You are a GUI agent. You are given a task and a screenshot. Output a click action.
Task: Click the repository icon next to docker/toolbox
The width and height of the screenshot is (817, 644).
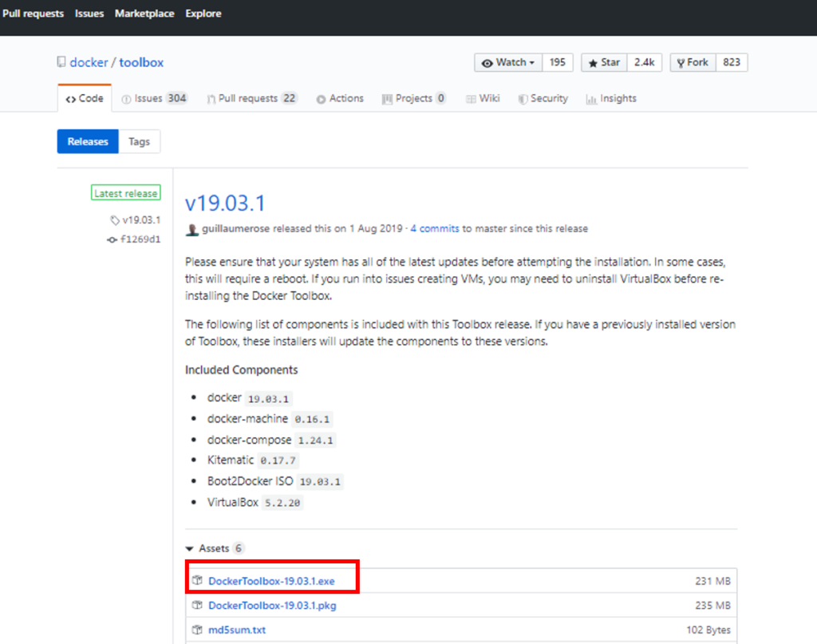point(61,61)
